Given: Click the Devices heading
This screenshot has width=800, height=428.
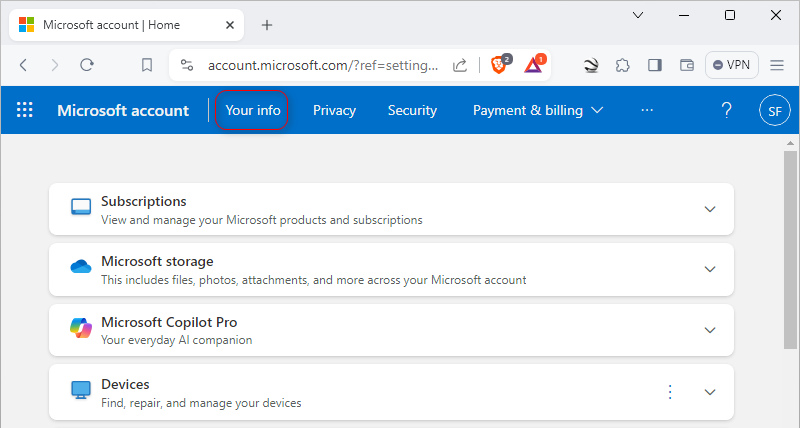Looking at the screenshot, I should click(125, 384).
